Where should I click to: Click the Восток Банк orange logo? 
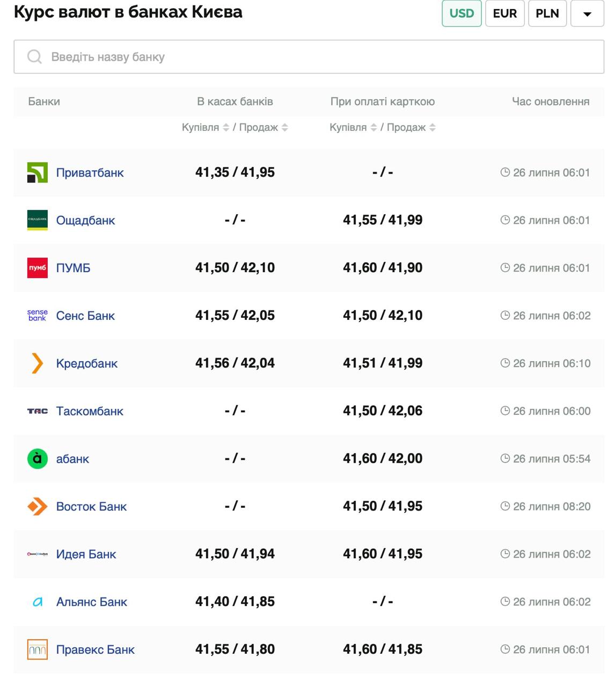click(x=38, y=506)
